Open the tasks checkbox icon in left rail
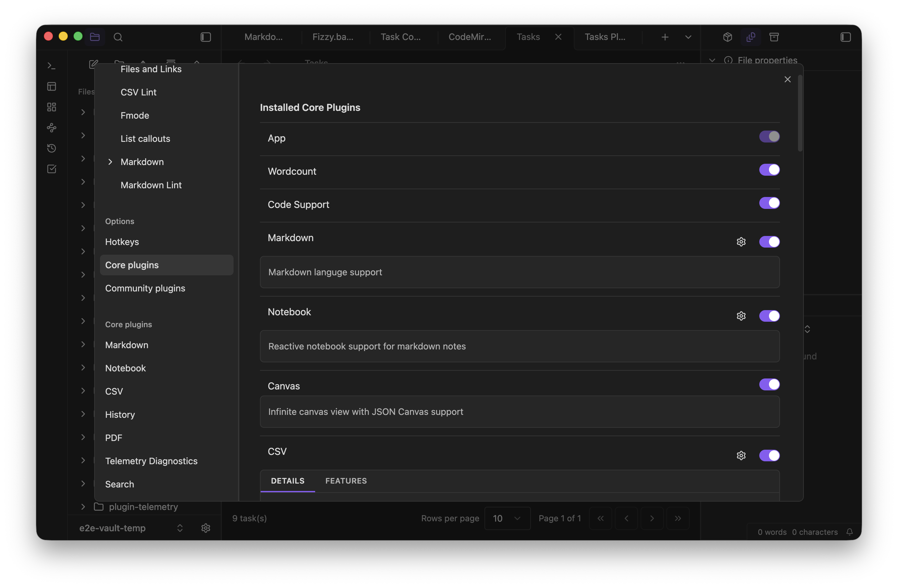Image resolution: width=898 pixels, height=588 pixels. (x=52, y=169)
